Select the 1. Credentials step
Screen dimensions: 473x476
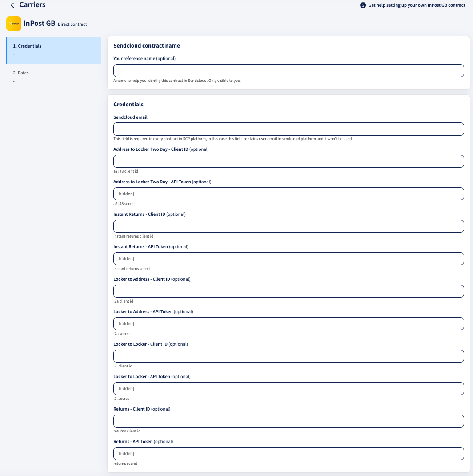coord(54,50)
